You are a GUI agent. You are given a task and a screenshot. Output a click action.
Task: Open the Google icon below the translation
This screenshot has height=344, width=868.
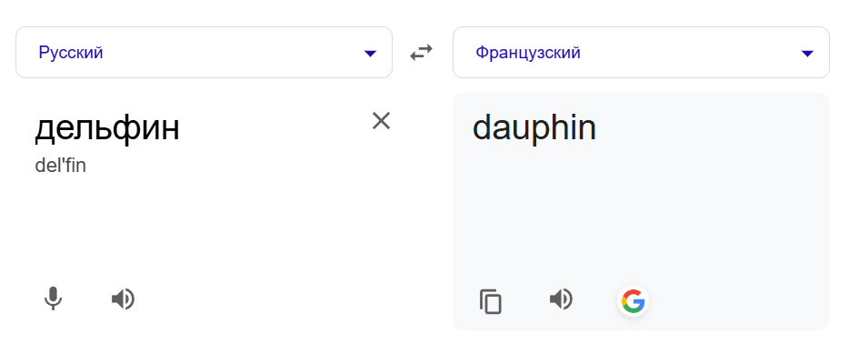(x=633, y=301)
